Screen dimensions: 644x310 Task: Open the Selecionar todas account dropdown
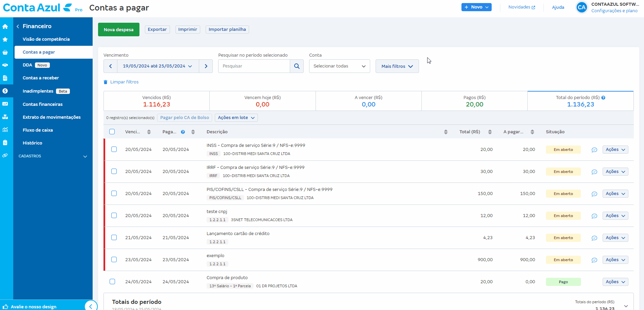(339, 66)
